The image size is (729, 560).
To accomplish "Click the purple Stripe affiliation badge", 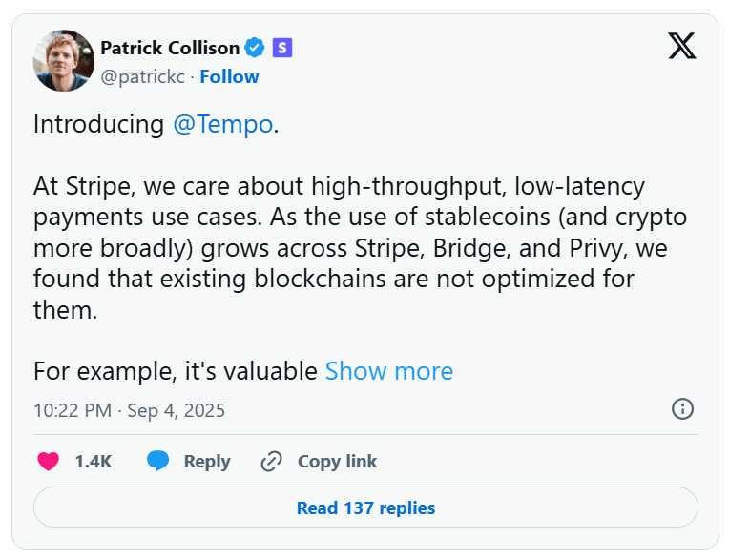I will point(281,47).
